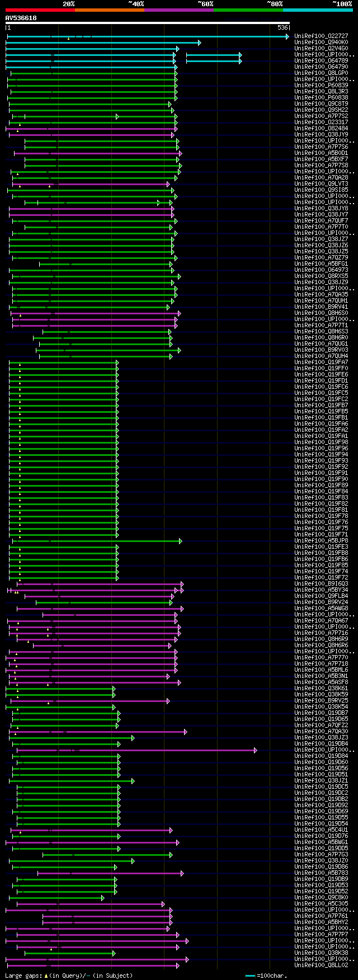Image resolution: width=358 pixels, height=980 pixels.
Task: Click label UniRef100_Q19FC5
Action: [321, 393]
